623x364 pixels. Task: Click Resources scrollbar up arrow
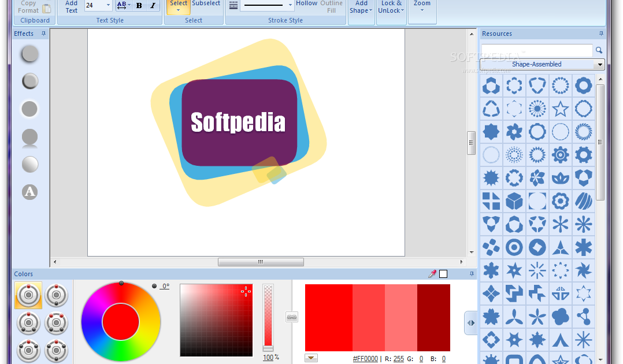point(600,80)
